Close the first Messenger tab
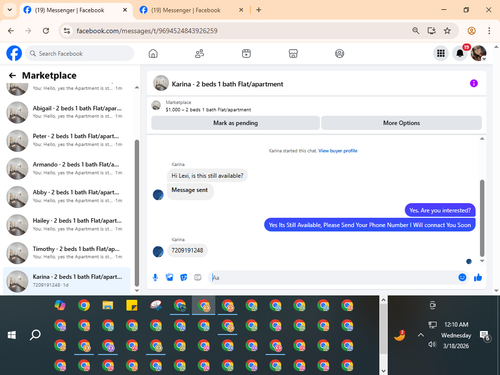 125,10
